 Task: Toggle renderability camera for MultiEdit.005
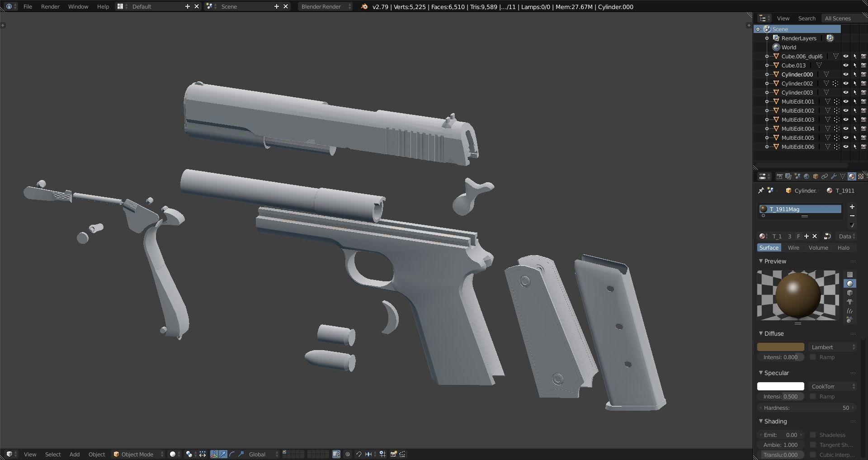point(863,138)
